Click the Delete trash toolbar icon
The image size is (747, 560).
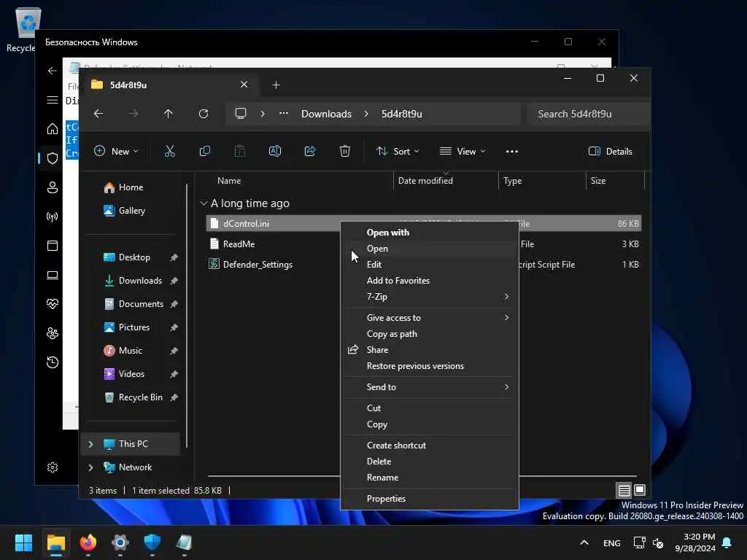pos(345,152)
